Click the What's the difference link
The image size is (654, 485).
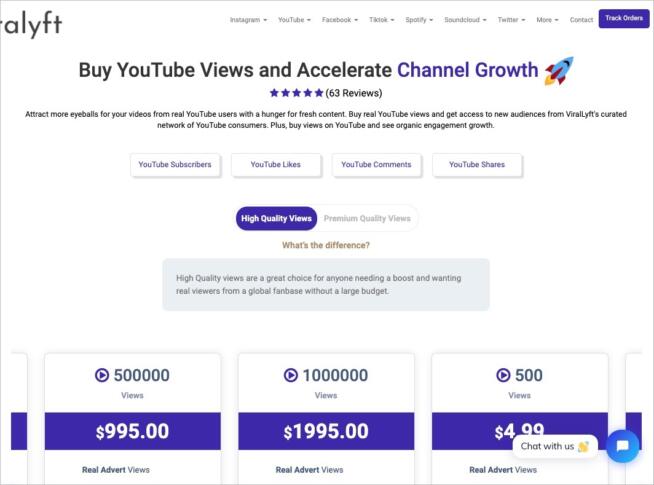click(x=326, y=245)
